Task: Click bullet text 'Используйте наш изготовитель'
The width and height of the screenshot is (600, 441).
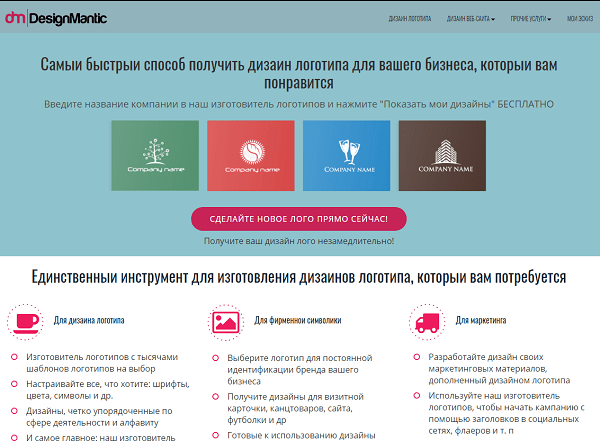Action: pyautogui.click(x=494, y=395)
